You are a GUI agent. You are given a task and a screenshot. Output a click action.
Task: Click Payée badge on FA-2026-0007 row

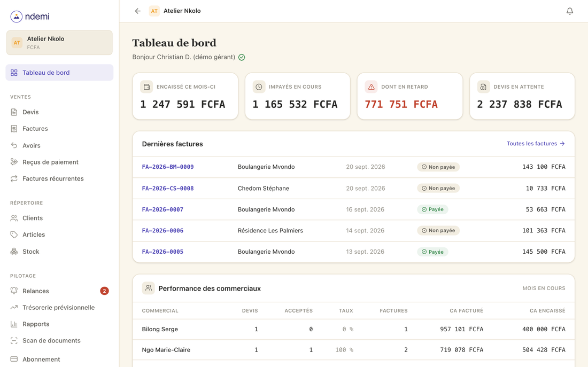[x=433, y=209]
